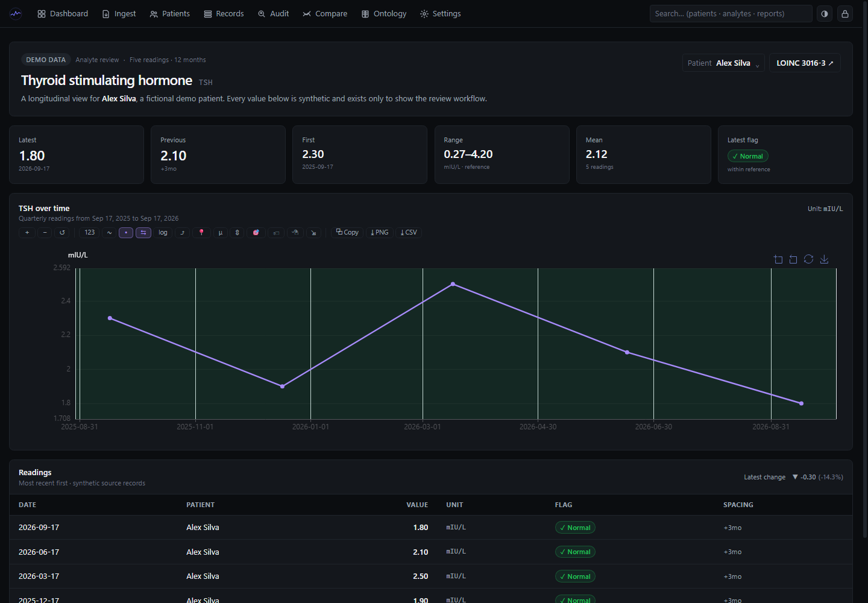This screenshot has width=868, height=603.
Task: Click the lock icon in the top bar
Action: pyautogui.click(x=845, y=14)
